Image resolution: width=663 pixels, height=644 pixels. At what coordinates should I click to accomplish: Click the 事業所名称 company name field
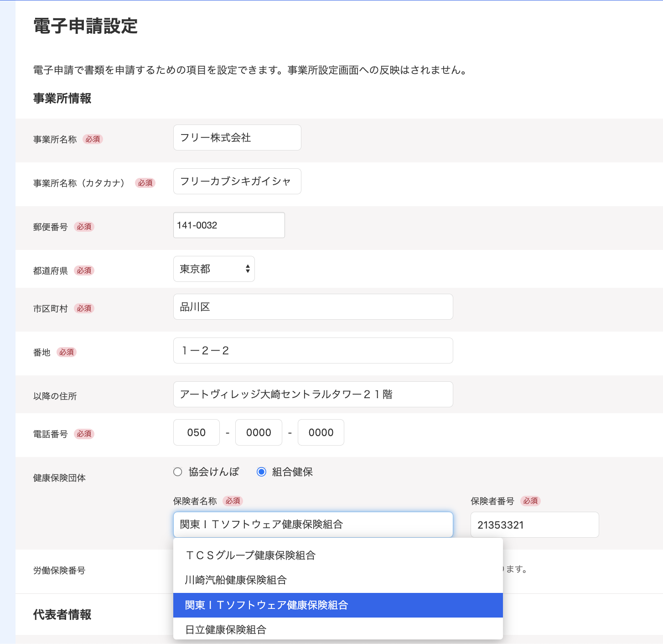point(237,137)
